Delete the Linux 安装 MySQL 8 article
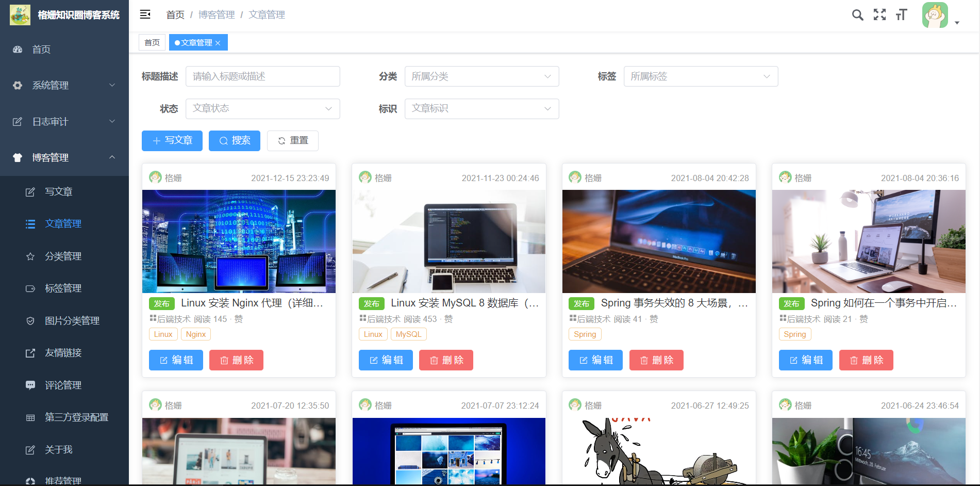980x486 pixels. pyautogui.click(x=446, y=360)
